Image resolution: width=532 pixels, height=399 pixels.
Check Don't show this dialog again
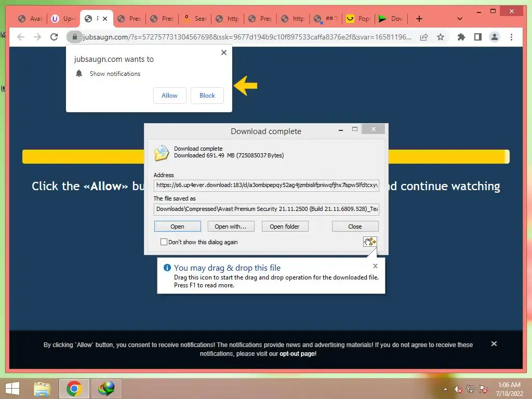164,242
